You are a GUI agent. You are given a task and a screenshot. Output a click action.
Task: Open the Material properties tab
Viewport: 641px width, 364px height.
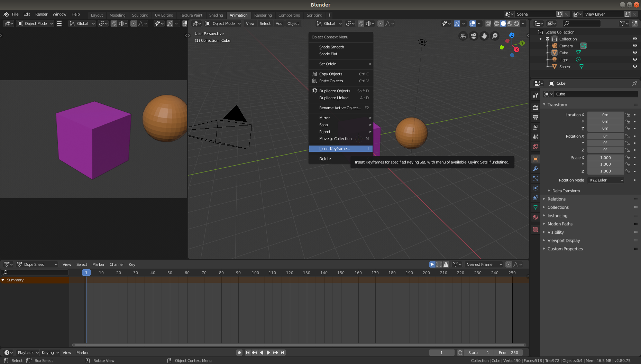[x=535, y=217]
